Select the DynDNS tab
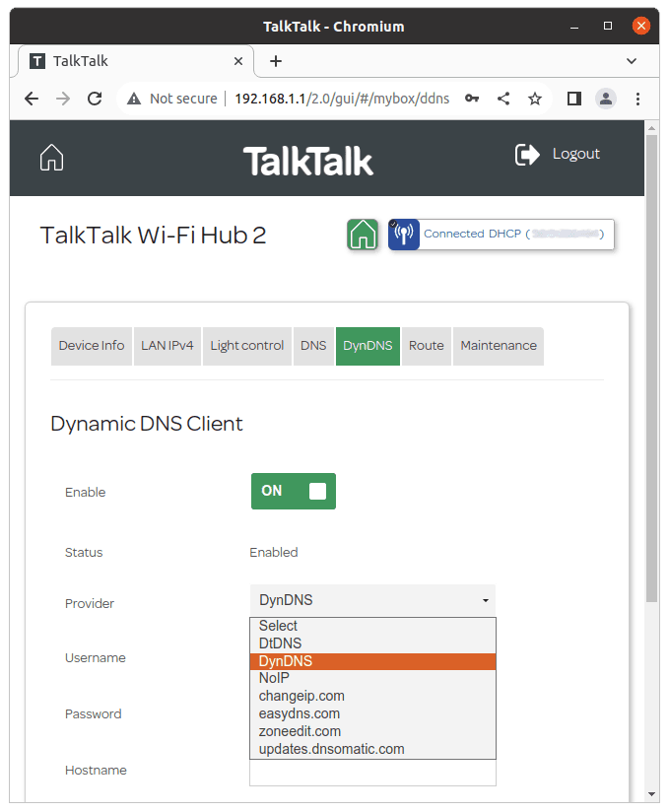Screen dimensions: 669x812 point(368,346)
